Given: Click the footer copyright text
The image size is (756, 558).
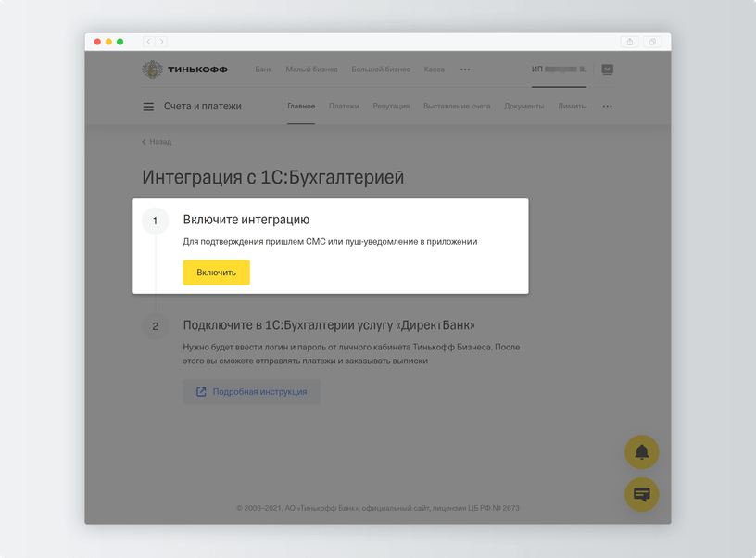Looking at the screenshot, I should (x=378, y=508).
